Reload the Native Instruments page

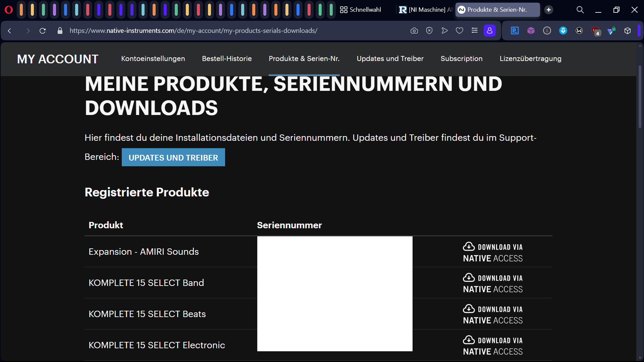point(43,31)
